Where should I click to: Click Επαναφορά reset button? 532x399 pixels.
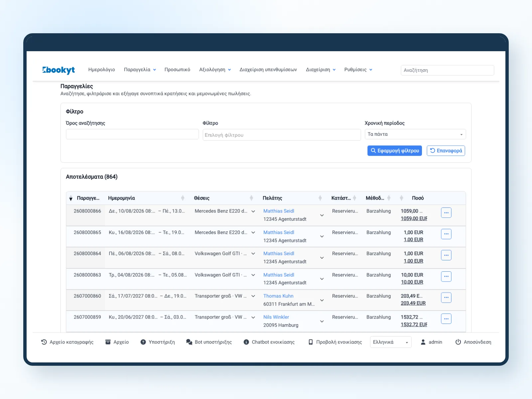click(446, 151)
